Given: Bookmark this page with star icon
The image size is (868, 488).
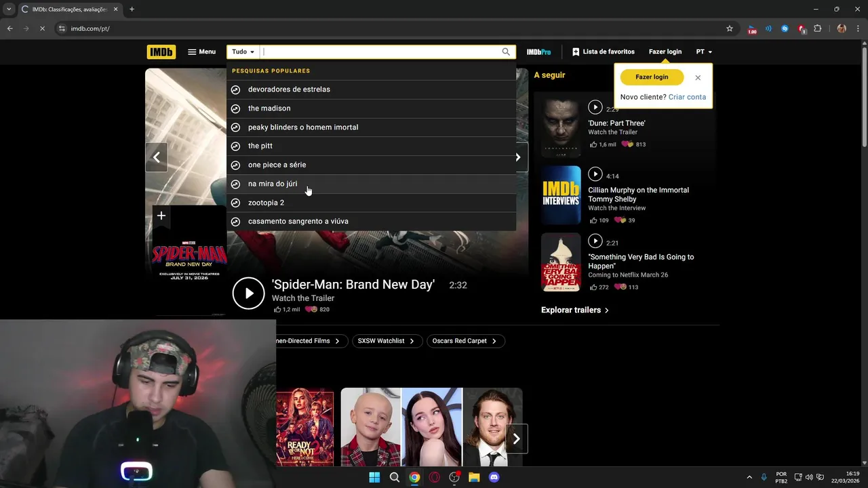Looking at the screenshot, I should [x=730, y=28].
